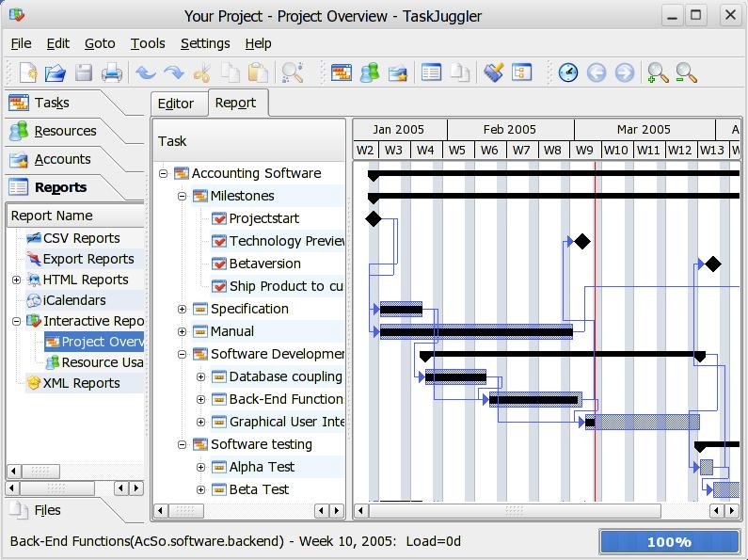Viewport: 748px width, 560px height.
Task: Open the Help menu
Action: (258, 43)
